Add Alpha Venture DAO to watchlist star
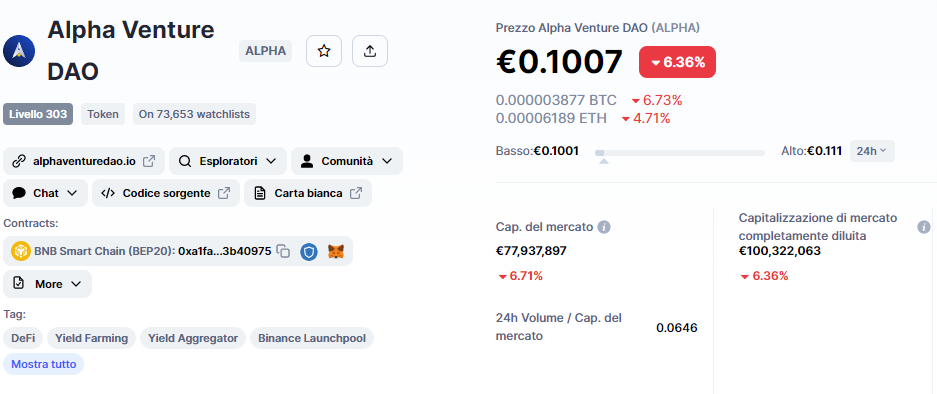937x394 pixels. click(x=324, y=51)
